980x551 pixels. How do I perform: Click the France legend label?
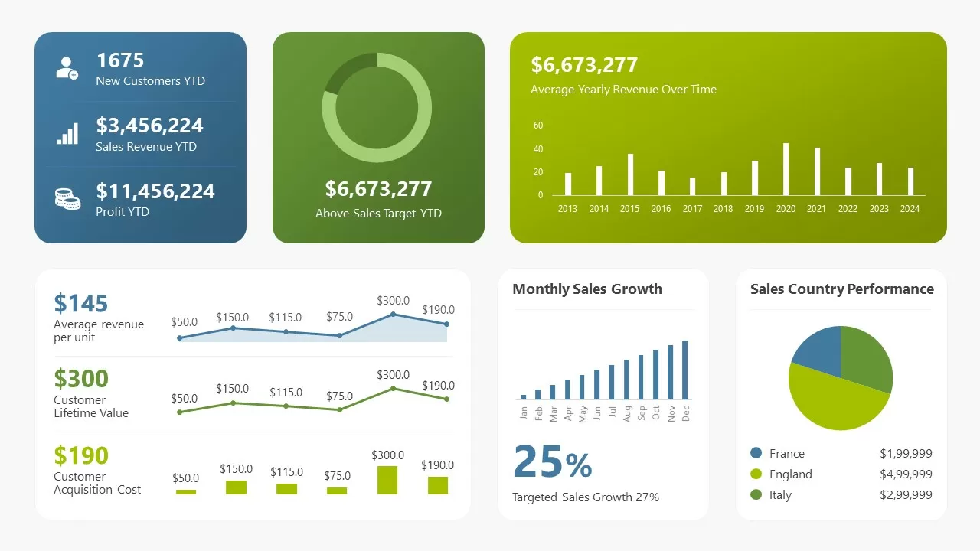pyautogui.click(x=787, y=454)
